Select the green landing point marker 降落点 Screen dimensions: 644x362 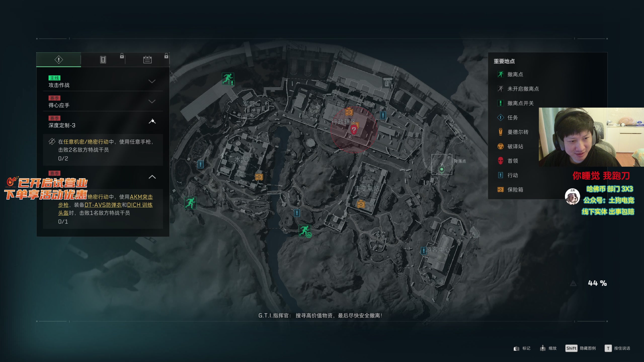[x=441, y=169]
